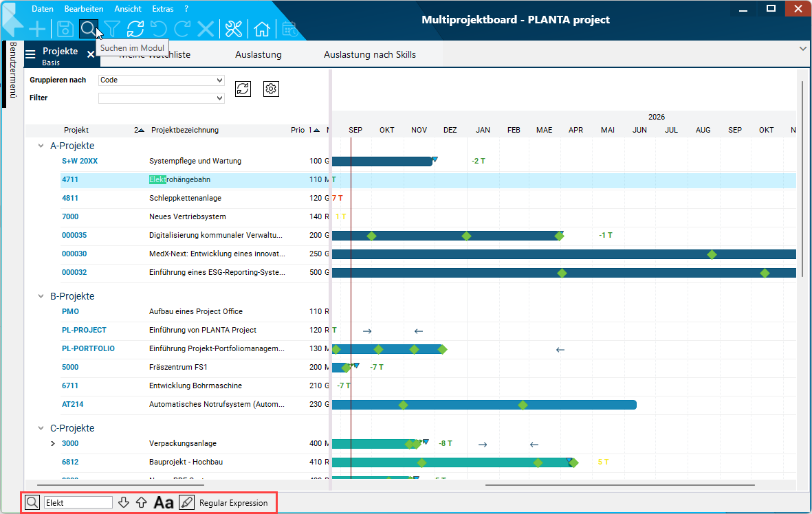This screenshot has height=514, width=812.
Task: Toggle the Regular Expression search option
Action: [233, 503]
